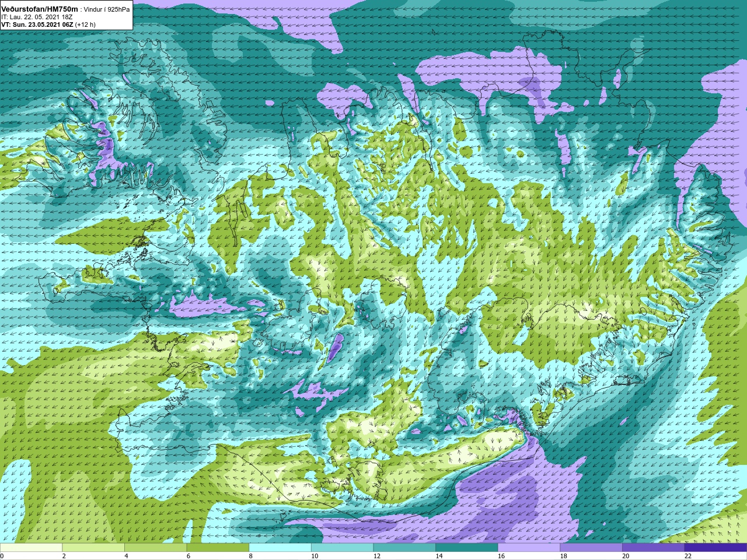Click the '(+12 h)' forecast offset text
Screen dimensions: 747x560
85,24
